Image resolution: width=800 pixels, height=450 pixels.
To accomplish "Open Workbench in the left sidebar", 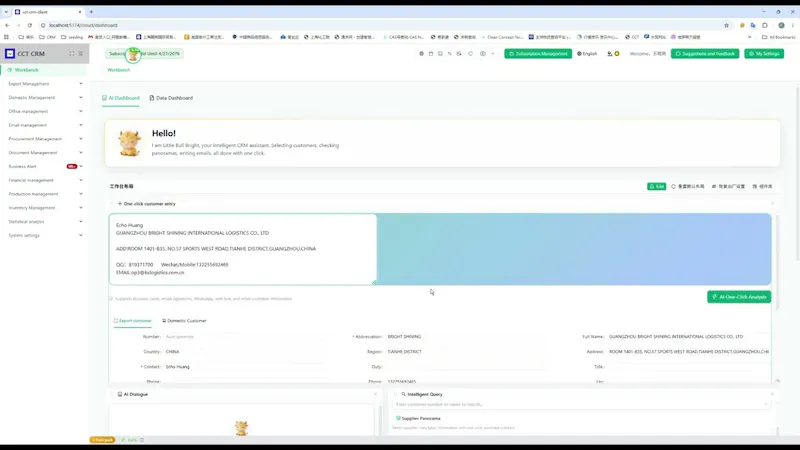I will (44, 70).
